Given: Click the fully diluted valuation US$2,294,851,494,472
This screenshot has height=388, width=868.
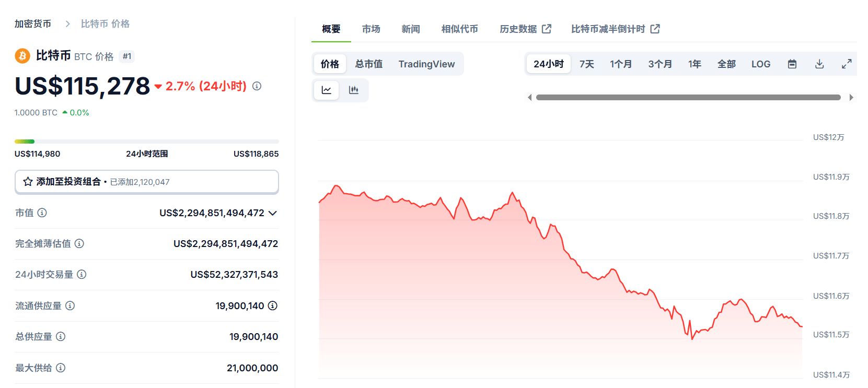Looking at the screenshot, I should (226, 243).
